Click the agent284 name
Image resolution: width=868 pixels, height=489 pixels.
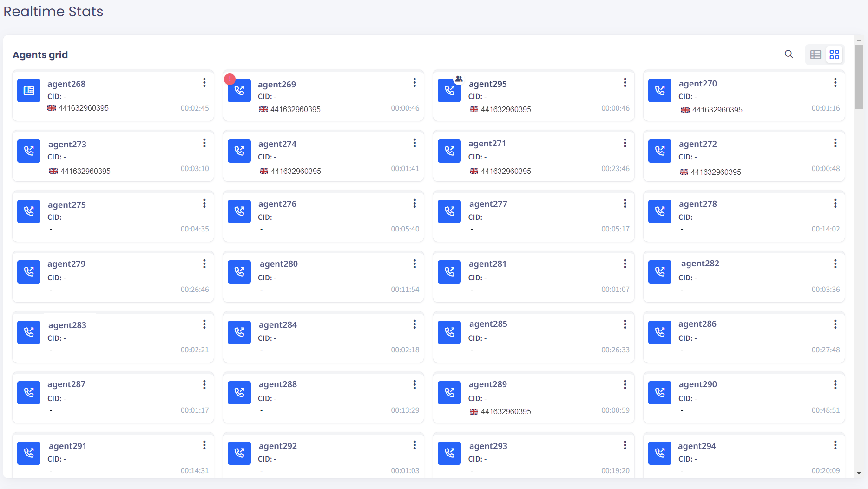pos(278,325)
